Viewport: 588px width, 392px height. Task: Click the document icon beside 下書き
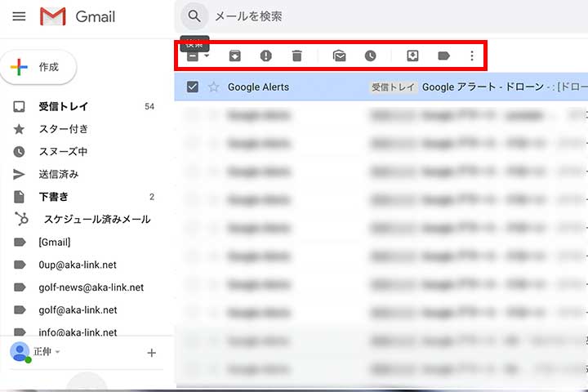(x=19, y=197)
